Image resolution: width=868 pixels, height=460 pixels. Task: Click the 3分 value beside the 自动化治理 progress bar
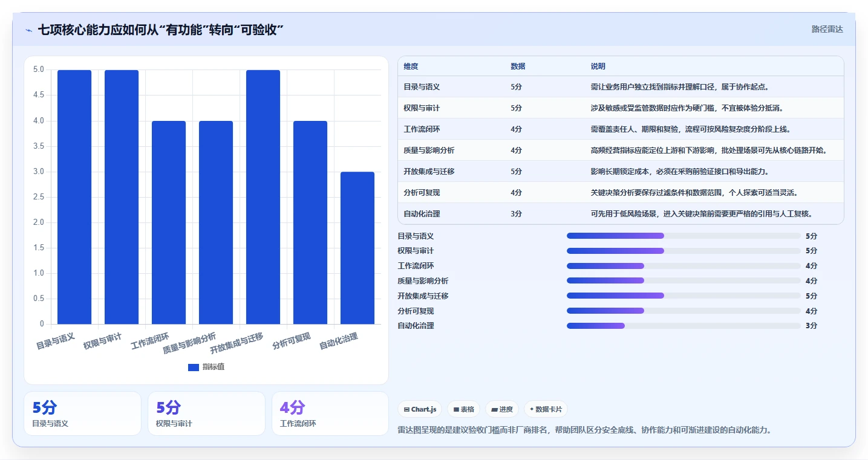pos(811,326)
